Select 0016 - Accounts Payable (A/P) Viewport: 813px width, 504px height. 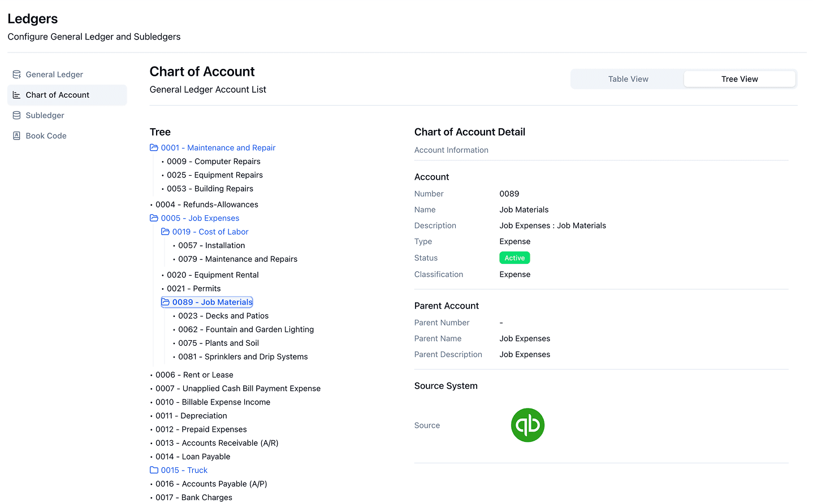[x=211, y=484]
